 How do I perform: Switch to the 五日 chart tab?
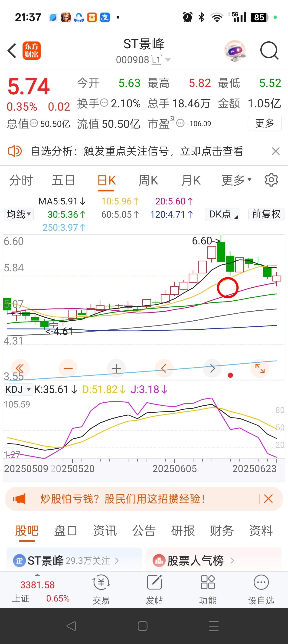(x=63, y=180)
